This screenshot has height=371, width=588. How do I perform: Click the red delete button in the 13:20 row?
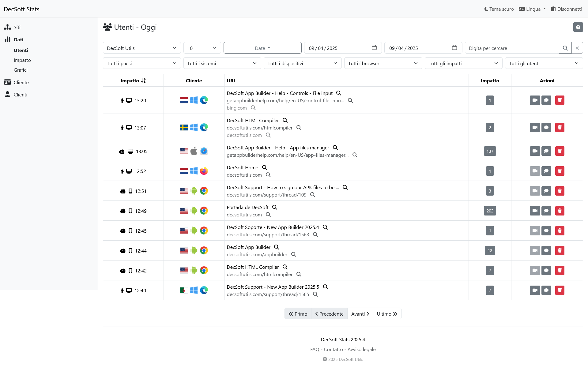click(560, 100)
